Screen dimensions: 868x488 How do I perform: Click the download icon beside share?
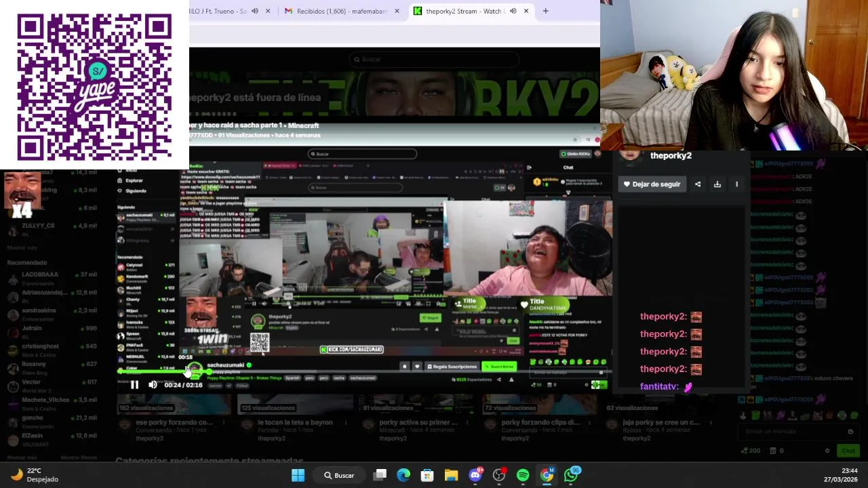tap(717, 184)
